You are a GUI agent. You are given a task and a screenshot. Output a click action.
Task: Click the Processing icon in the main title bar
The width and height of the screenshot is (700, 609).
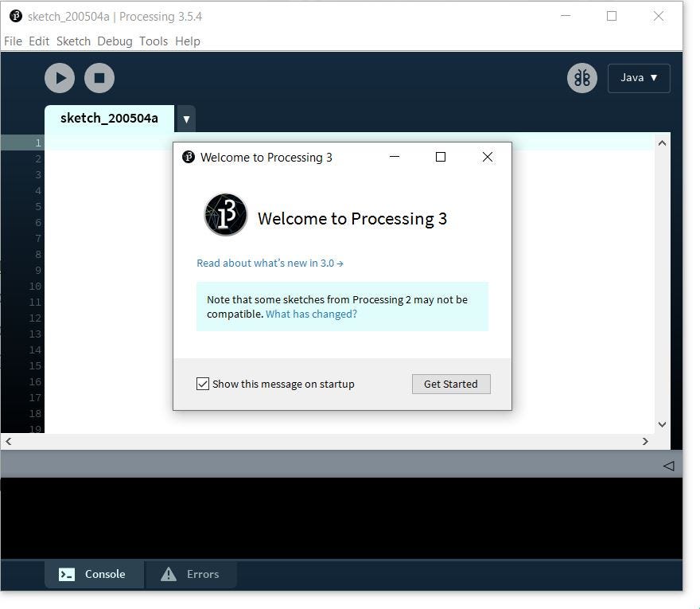16,16
